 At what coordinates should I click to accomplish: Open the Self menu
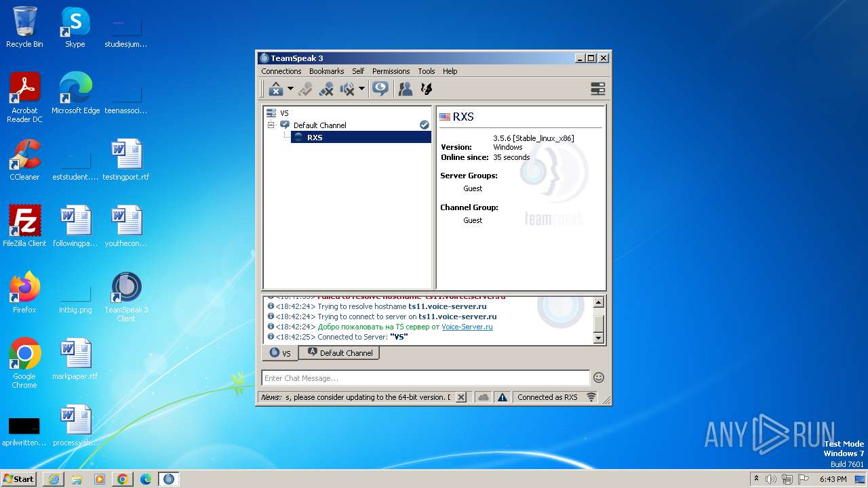tap(358, 71)
